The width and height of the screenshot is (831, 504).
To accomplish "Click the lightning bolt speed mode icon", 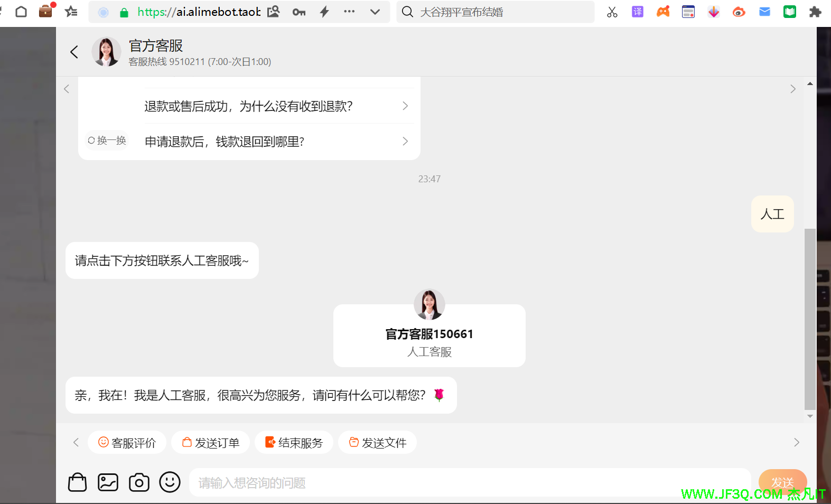I will [324, 12].
